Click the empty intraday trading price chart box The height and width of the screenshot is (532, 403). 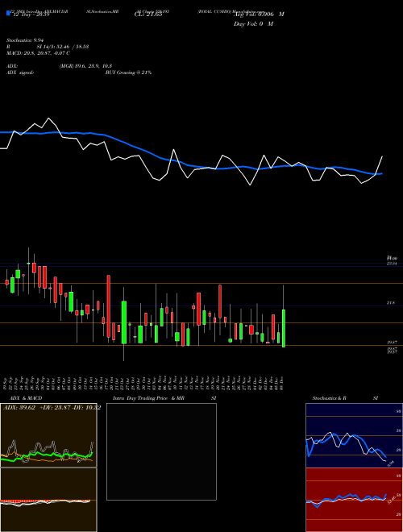161,451
